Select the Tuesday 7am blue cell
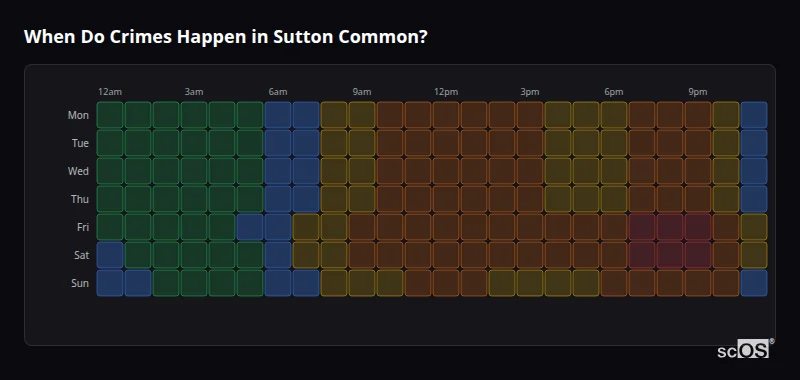Image resolution: width=800 pixels, height=380 pixels. pos(306,143)
